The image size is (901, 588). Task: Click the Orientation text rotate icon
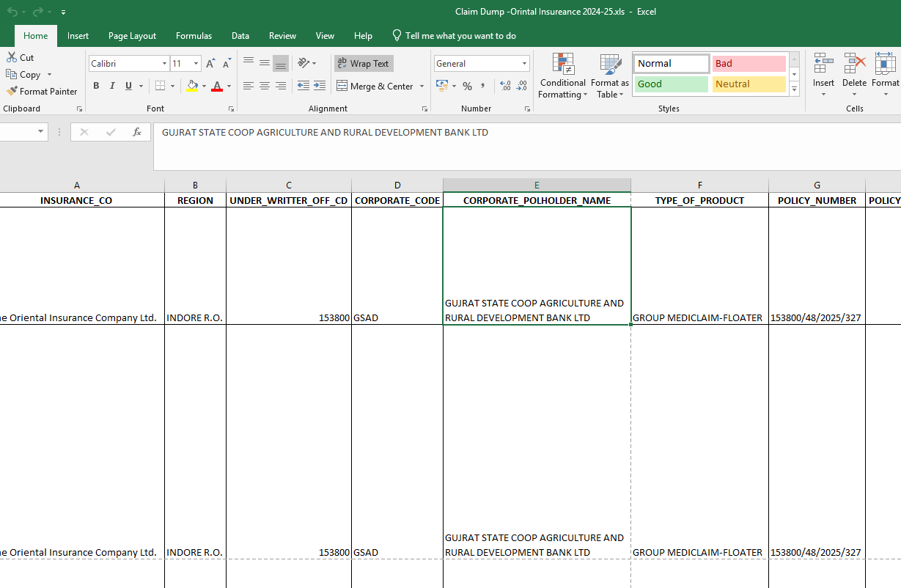click(x=304, y=64)
